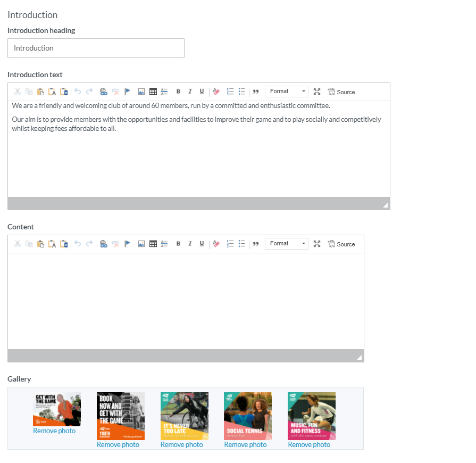Open Format dropdown in Content editor
476x463 pixels.
coord(287,244)
